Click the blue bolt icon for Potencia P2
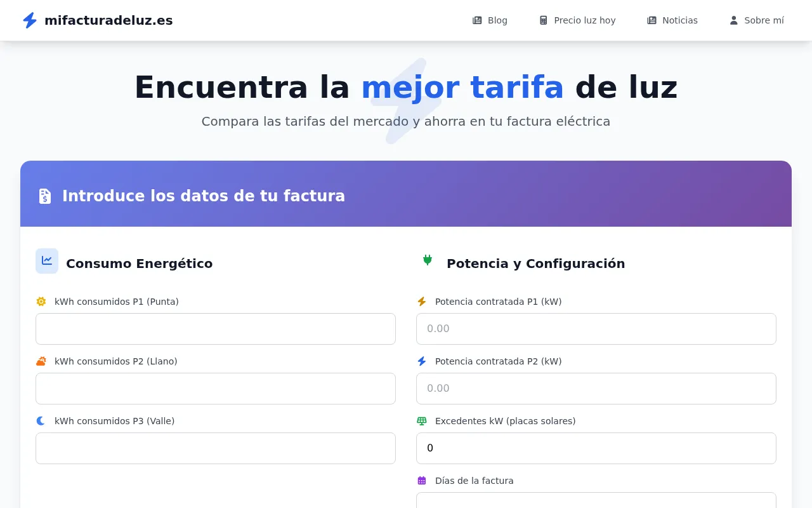The width and height of the screenshot is (812, 508). pos(422,361)
